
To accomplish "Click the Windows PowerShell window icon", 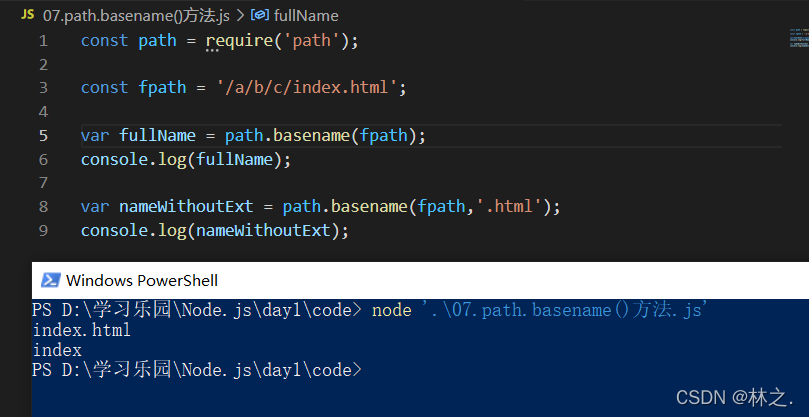I will pyautogui.click(x=51, y=280).
